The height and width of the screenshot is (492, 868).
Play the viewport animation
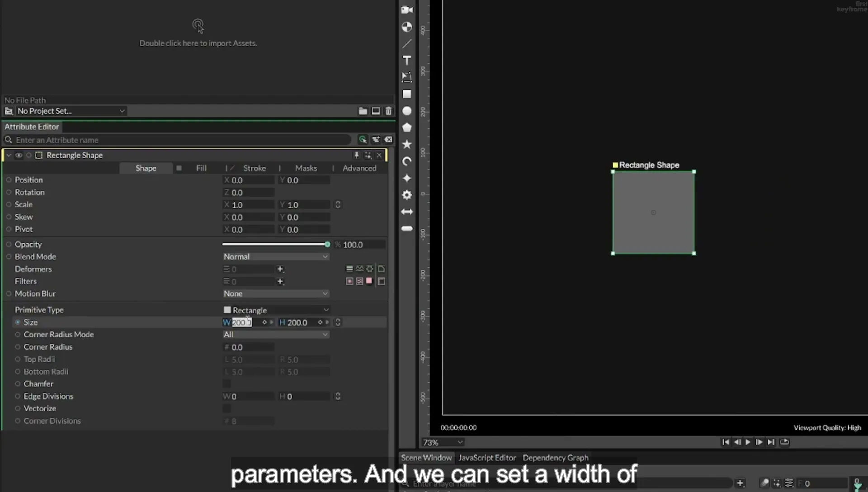[748, 442]
